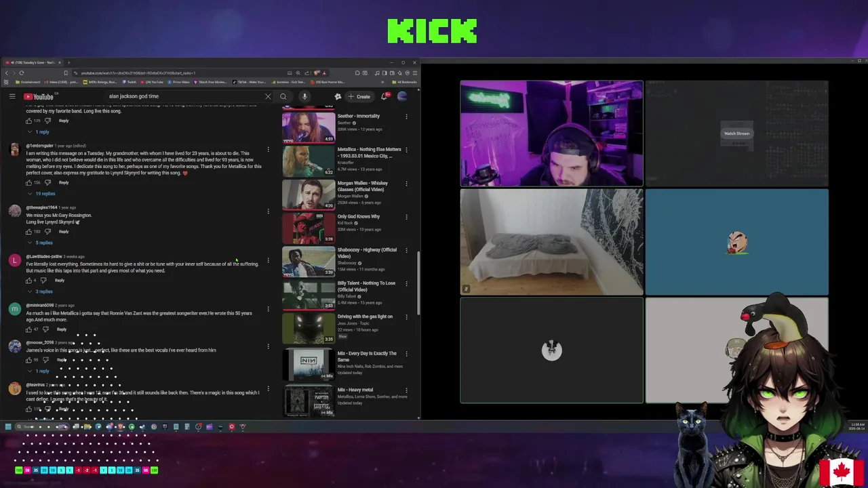This screenshot has width=868, height=488.
Task: Go to the YouTube home logo
Action: (x=39, y=96)
